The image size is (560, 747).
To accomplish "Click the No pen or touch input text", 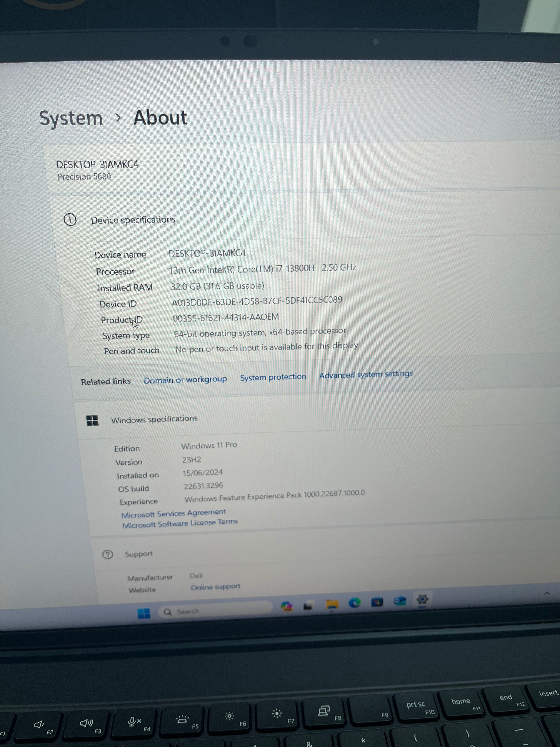I will click(x=266, y=348).
